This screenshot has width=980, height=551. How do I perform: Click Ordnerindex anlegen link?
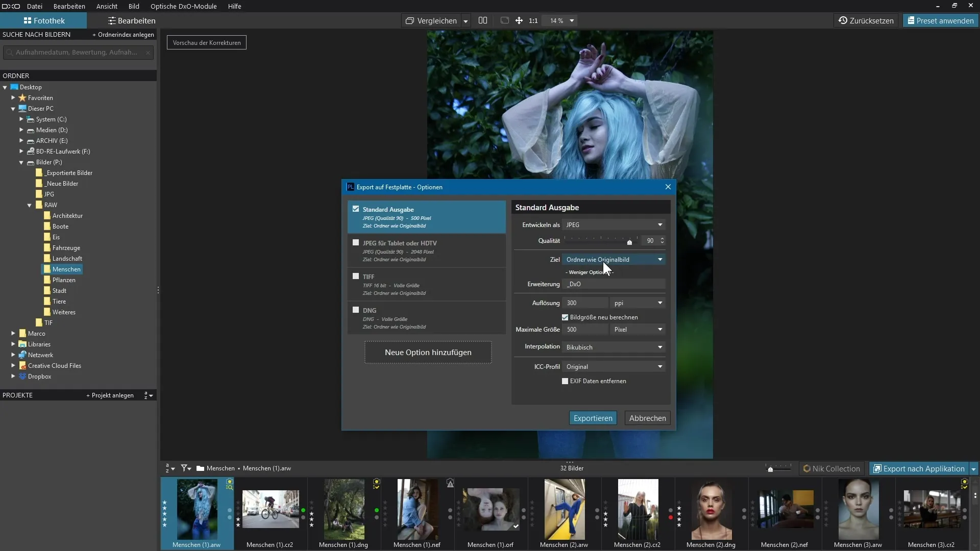click(123, 35)
